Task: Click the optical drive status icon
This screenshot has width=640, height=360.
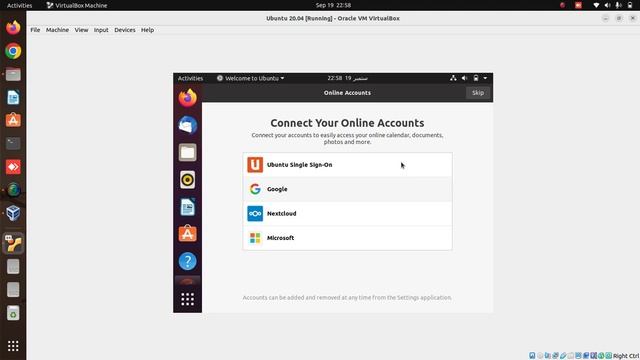Action: click(540, 356)
